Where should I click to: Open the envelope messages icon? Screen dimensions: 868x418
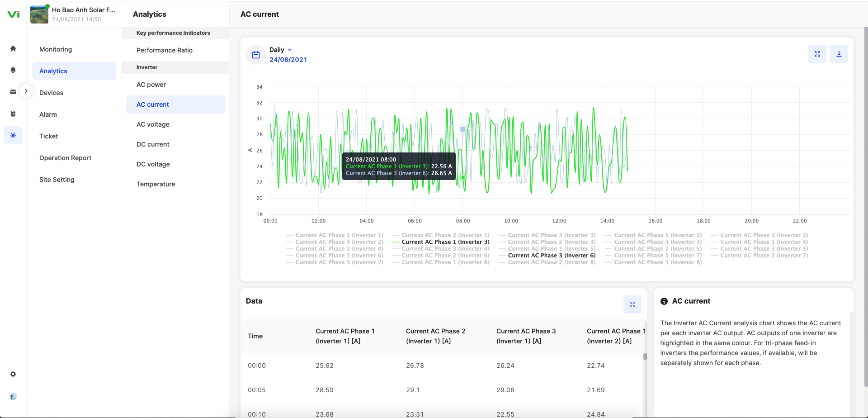13,92
